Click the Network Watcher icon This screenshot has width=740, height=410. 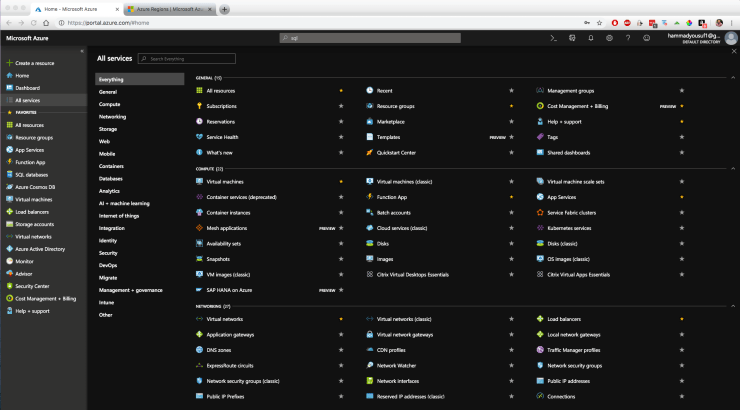(x=370, y=365)
